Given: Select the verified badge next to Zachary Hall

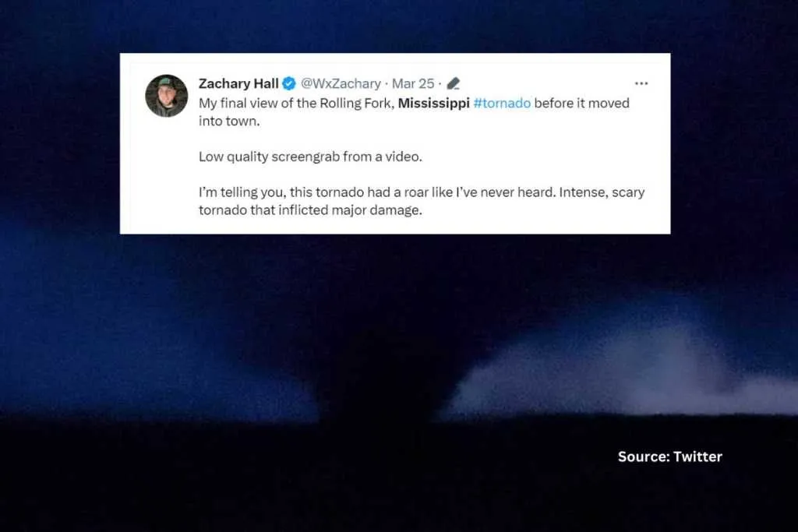Looking at the screenshot, I should (289, 83).
